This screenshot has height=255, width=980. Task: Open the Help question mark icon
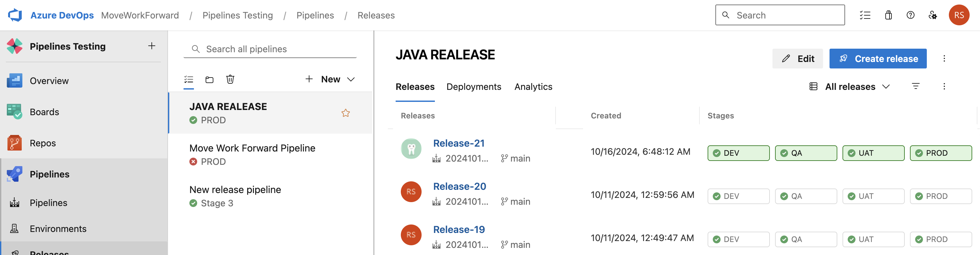pos(910,15)
